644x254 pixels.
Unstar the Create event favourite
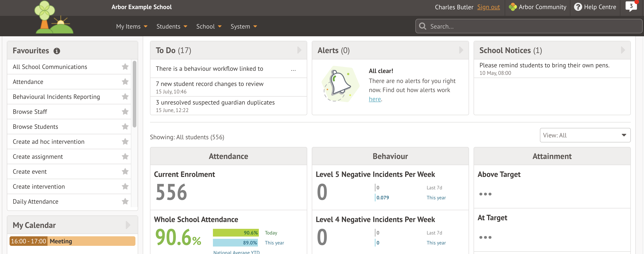[125, 171]
